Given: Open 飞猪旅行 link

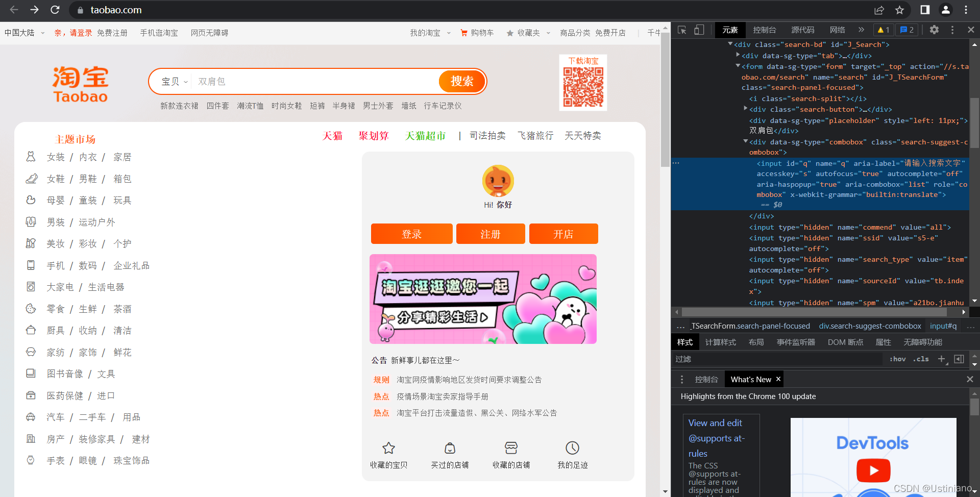Looking at the screenshot, I should (x=535, y=136).
